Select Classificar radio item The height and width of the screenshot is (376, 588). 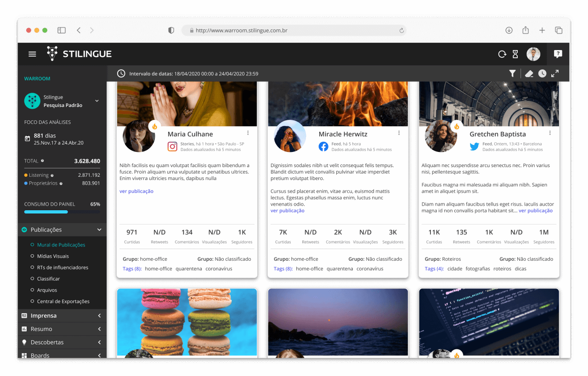pyautogui.click(x=45, y=279)
